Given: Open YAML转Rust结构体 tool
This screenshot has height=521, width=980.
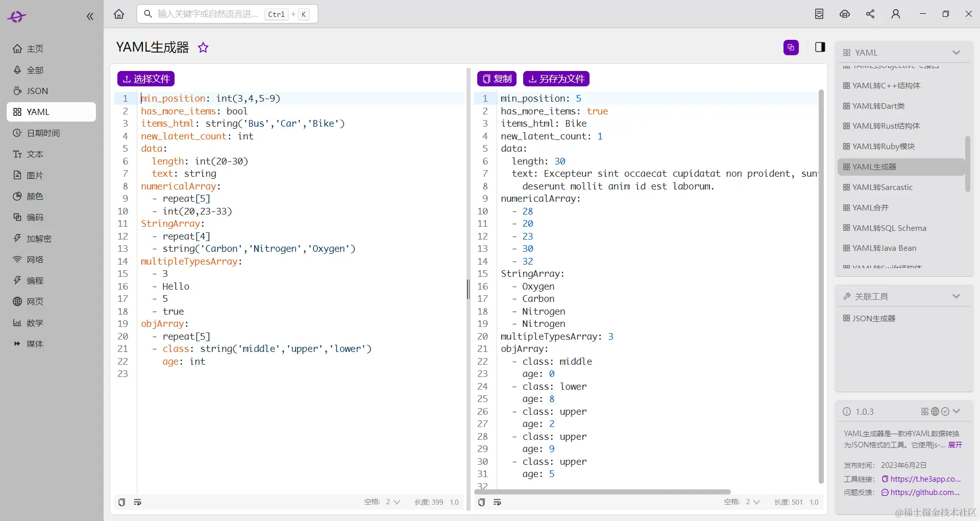Looking at the screenshot, I should (901, 126).
